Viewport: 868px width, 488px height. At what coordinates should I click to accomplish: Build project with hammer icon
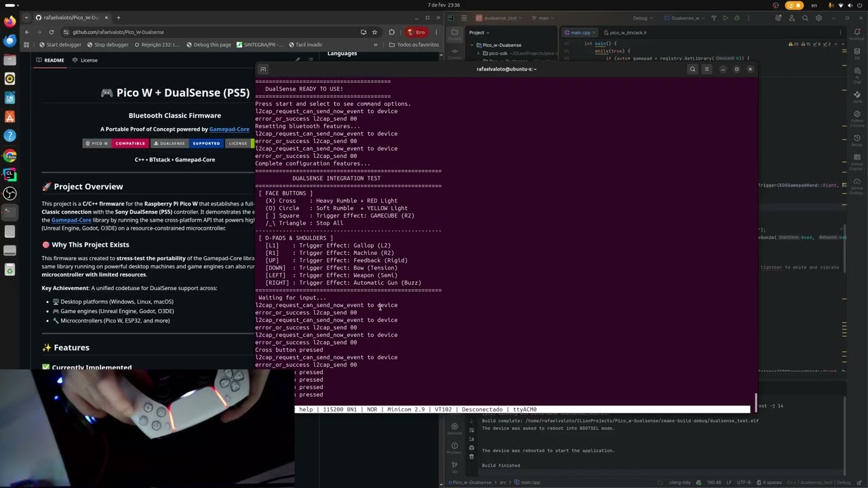pyautogui.click(x=715, y=18)
